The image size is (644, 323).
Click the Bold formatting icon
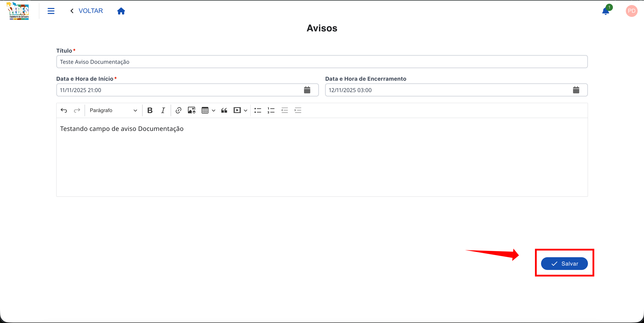coord(150,110)
